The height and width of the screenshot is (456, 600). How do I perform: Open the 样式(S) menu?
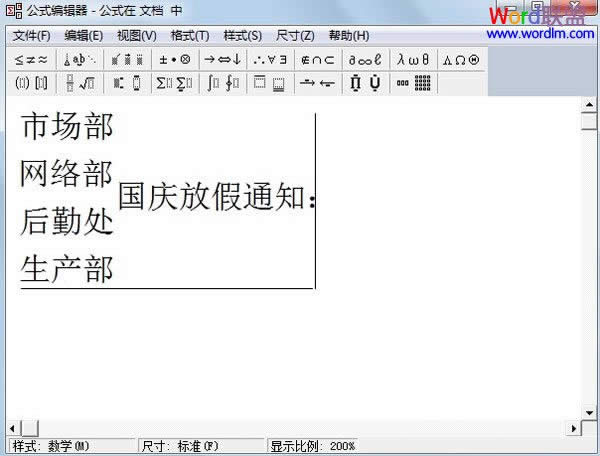point(242,35)
